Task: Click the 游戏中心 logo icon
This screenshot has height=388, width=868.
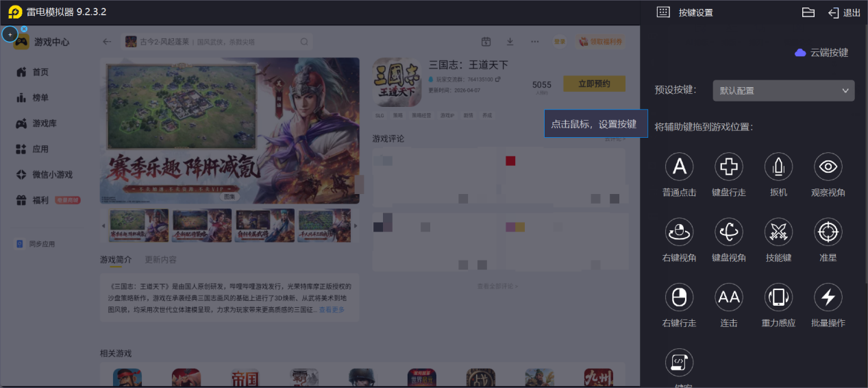Action: (22, 42)
